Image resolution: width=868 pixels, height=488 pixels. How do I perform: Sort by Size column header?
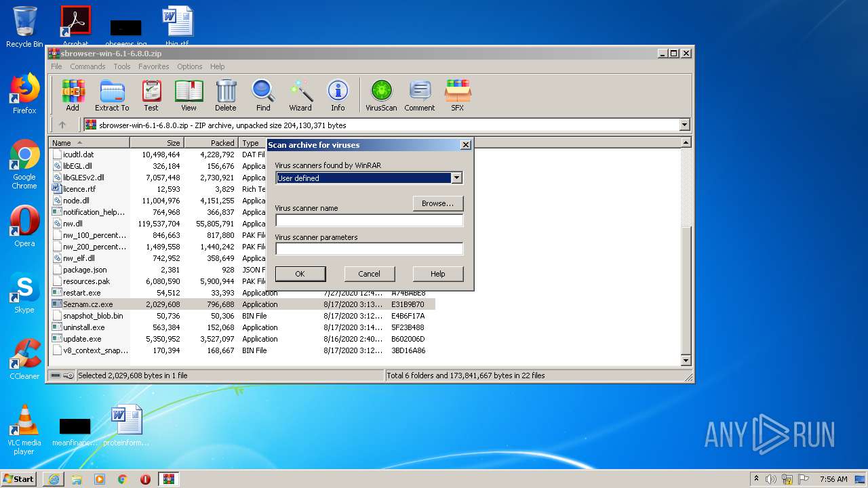click(x=157, y=143)
